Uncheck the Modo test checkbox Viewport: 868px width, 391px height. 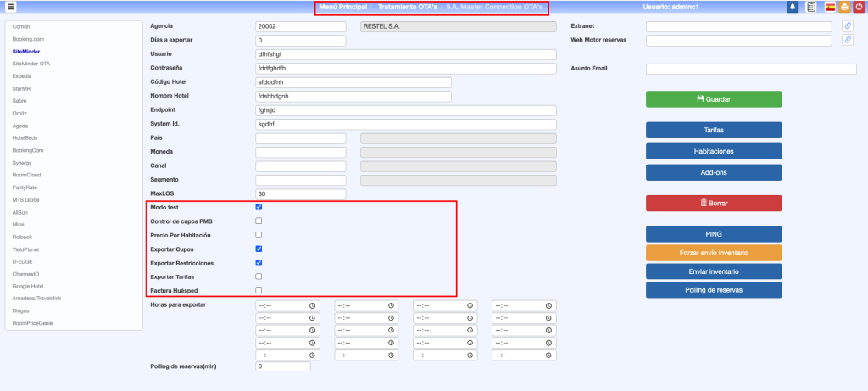(x=259, y=207)
